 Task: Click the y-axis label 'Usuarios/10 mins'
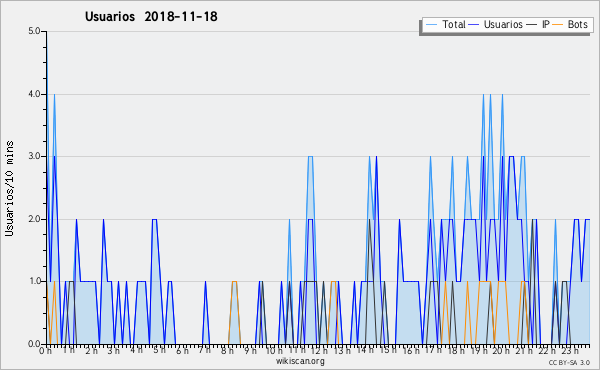(9, 188)
